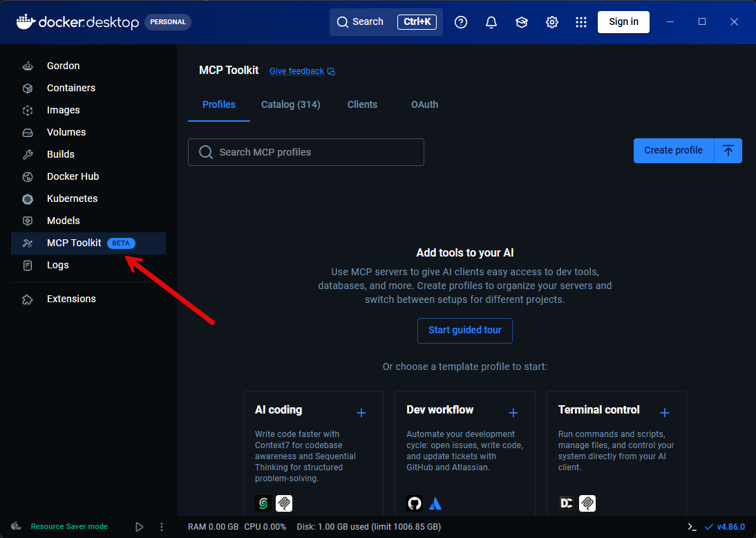The height and width of the screenshot is (538, 756).
Task: Click the Desktop Commander icon in Terminal control
Action: tap(567, 503)
